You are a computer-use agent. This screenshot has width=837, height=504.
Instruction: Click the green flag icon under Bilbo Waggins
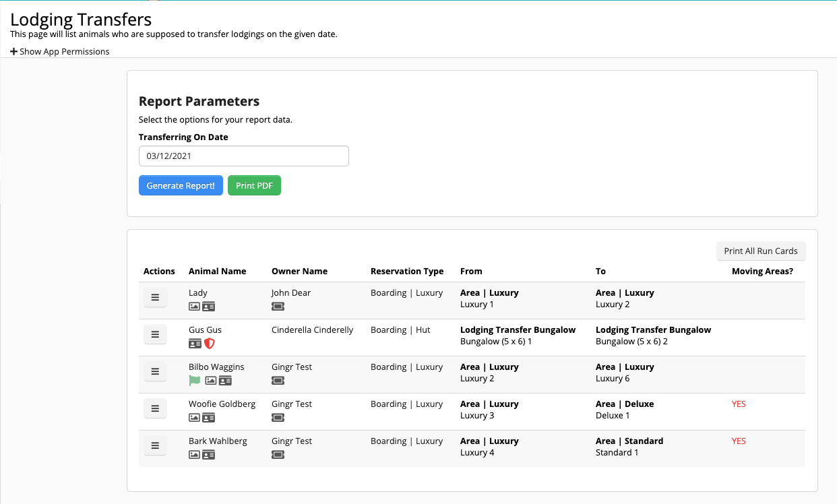click(x=195, y=380)
